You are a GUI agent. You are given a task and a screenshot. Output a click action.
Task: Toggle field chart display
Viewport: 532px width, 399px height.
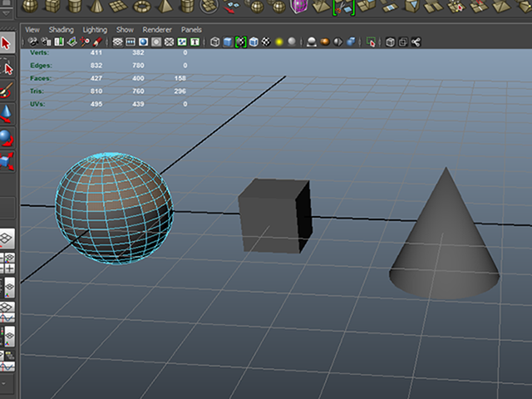(169, 42)
